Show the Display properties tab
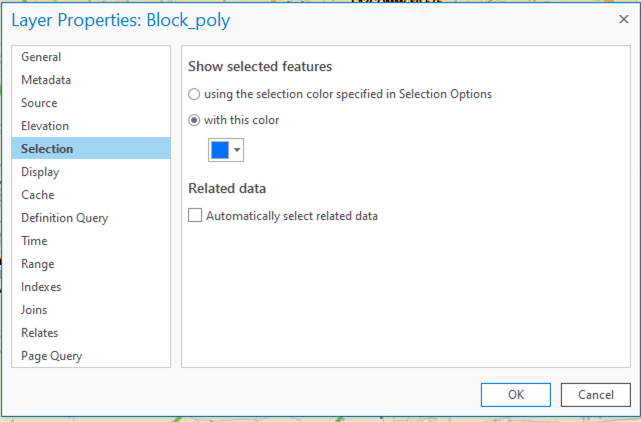641x422 pixels. point(40,172)
